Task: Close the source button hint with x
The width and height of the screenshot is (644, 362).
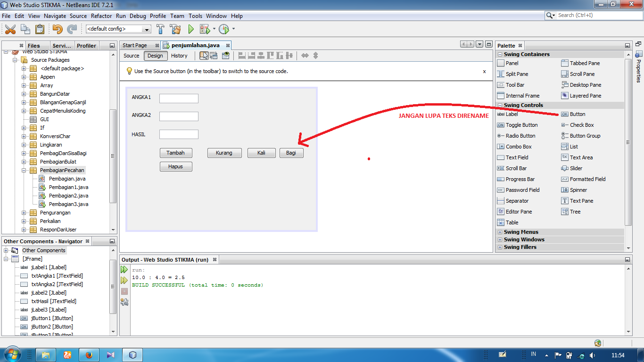Action: [x=484, y=72]
